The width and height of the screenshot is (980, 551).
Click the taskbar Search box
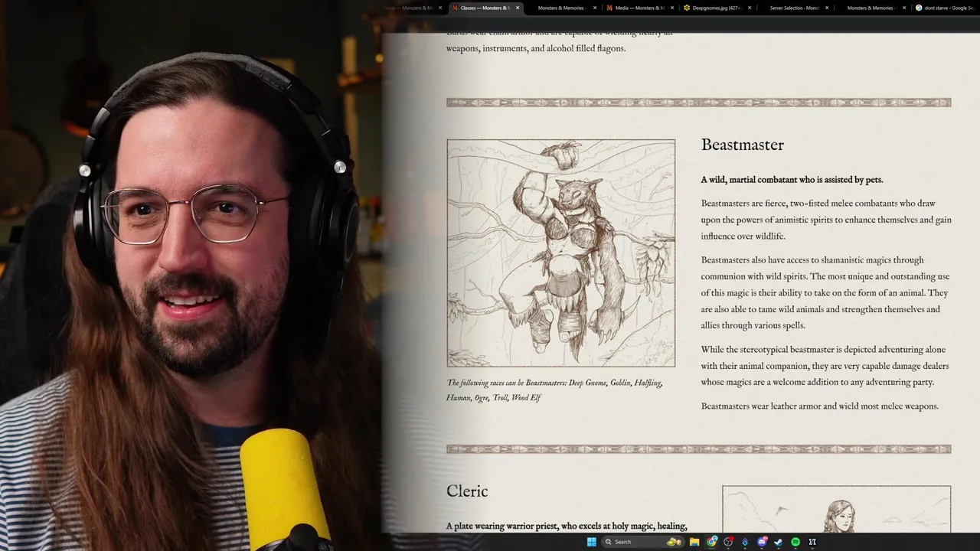642,542
